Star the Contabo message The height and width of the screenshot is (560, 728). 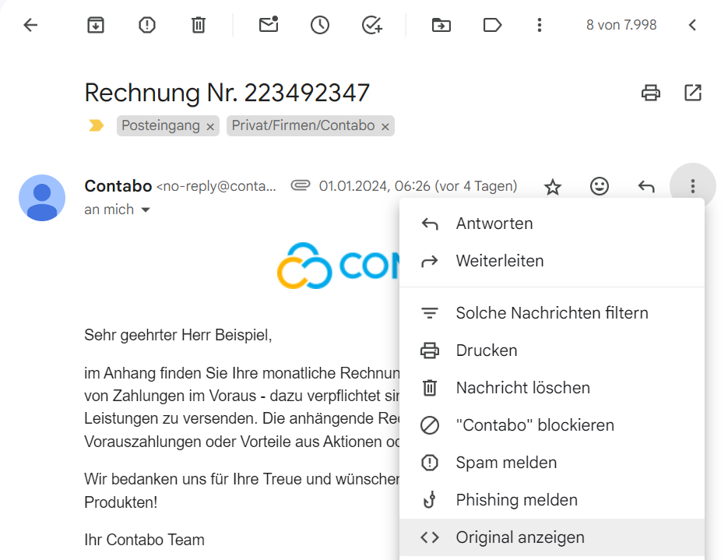553,187
